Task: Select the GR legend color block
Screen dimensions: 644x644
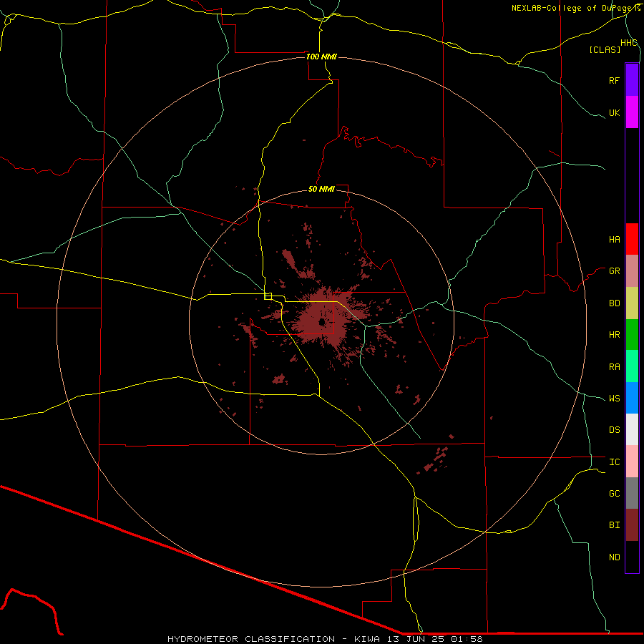Action: coord(632,271)
